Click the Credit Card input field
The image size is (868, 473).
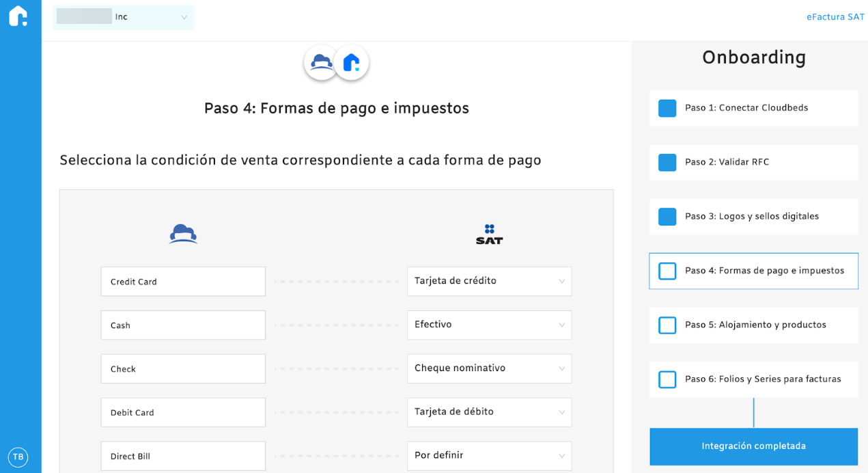(183, 282)
